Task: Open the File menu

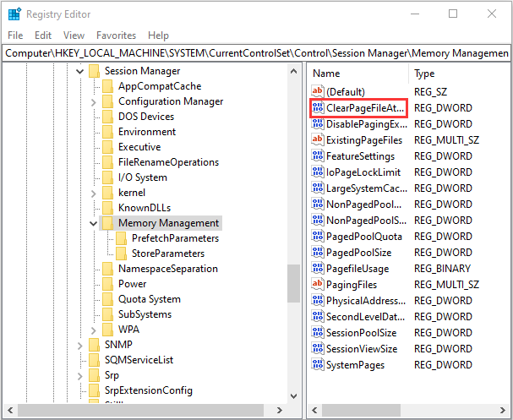Action: point(15,35)
